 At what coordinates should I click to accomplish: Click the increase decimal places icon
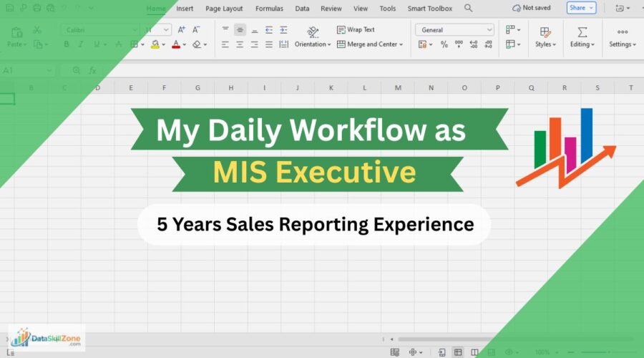(x=474, y=44)
